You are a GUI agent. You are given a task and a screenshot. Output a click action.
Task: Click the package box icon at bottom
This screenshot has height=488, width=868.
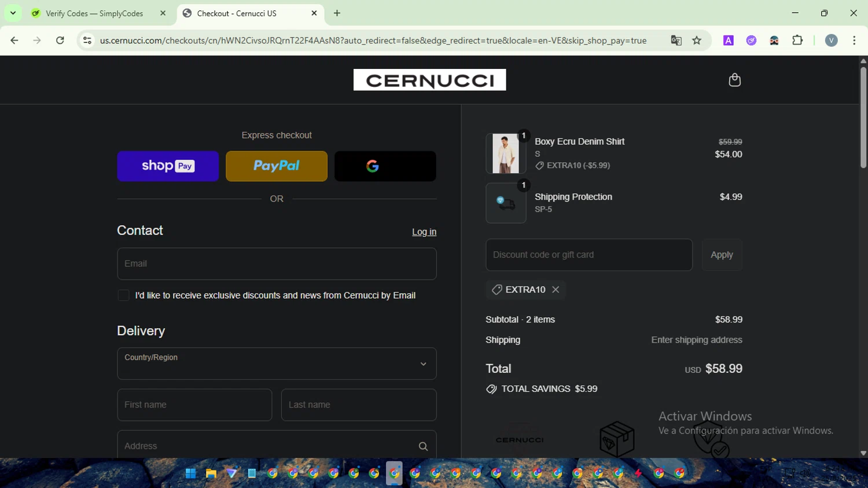[x=617, y=439]
